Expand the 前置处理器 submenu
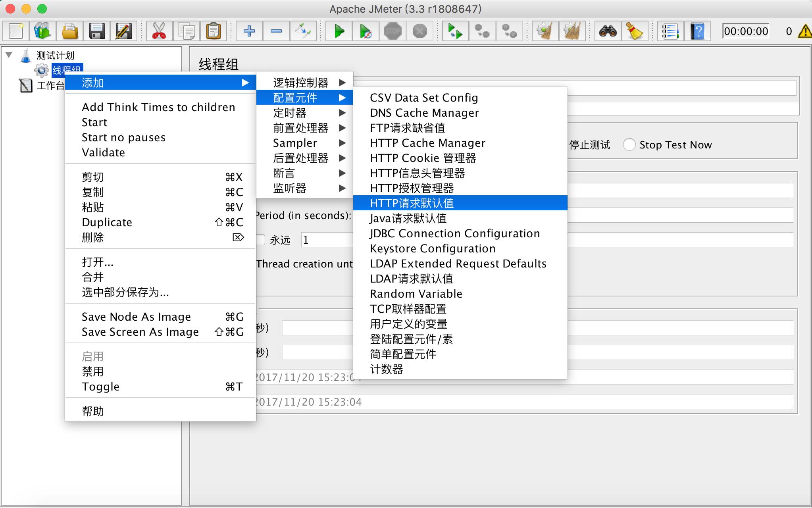The width and height of the screenshot is (812, 508). pyautogui.click(x=304, y=128)
